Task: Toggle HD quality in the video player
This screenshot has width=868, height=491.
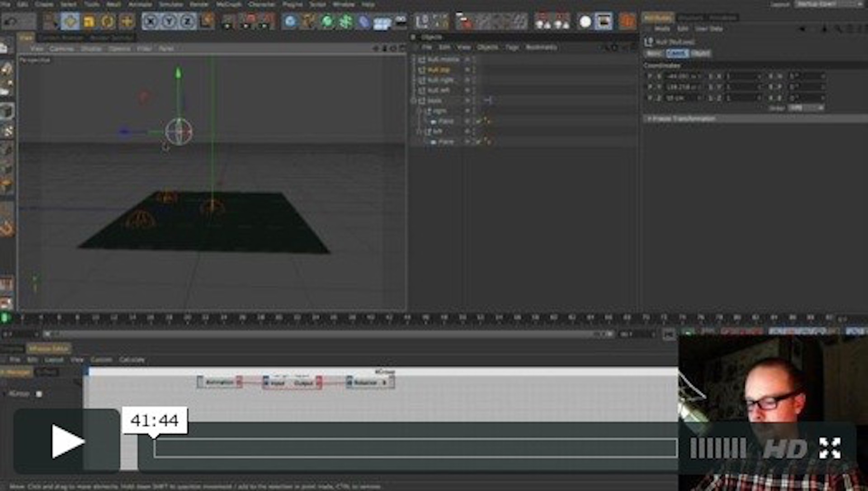Action: (x=785, y=449)
